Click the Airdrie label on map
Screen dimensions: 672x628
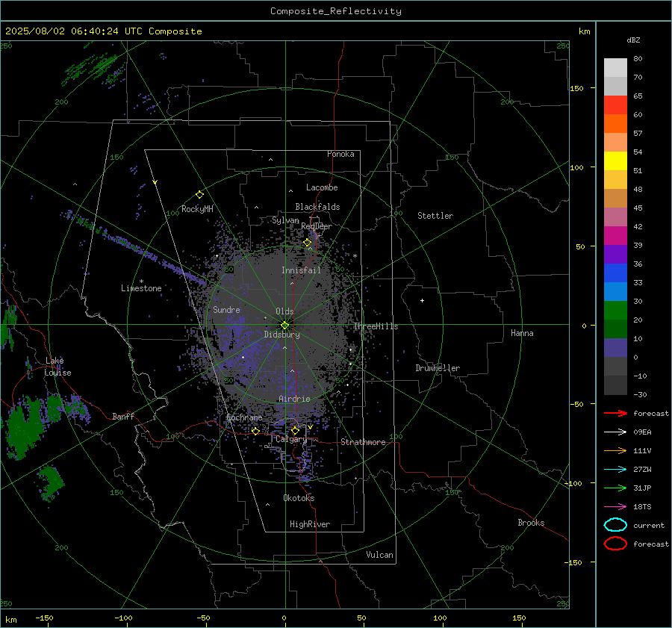pyautogui.click(x=294, y=399)
